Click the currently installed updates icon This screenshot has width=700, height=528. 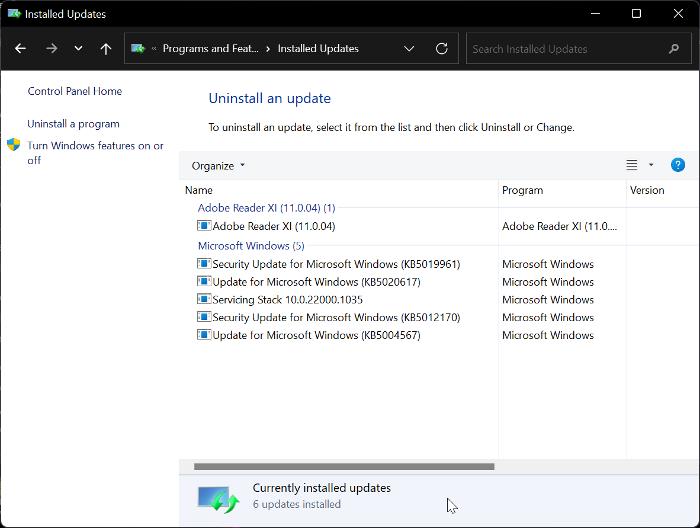(218, 499)
